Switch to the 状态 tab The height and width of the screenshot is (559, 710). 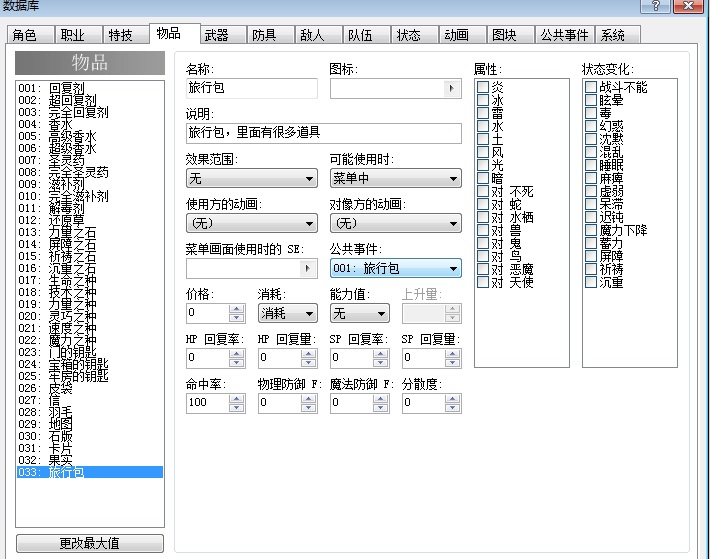click(x=414, y=35)
